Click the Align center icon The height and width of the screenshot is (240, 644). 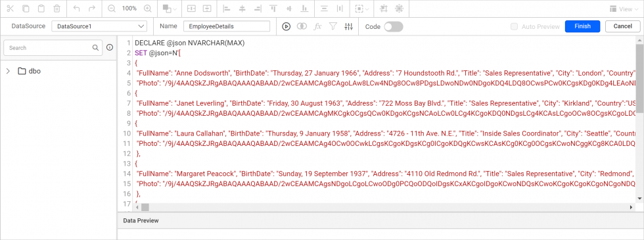pos(242,9)
